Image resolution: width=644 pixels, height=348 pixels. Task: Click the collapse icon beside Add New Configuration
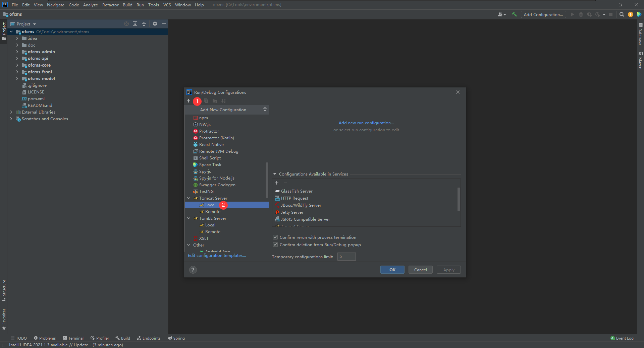265,110
